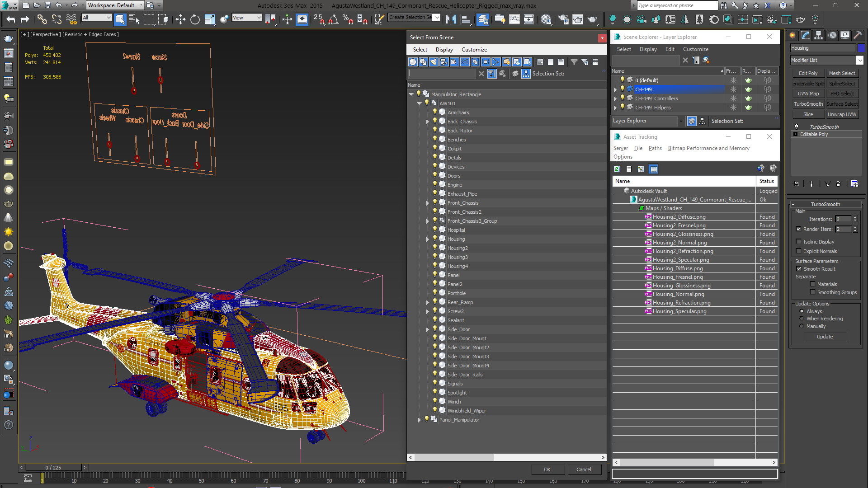Open the Layer Explorer dropdown
Viewport: 868px width, 488px height.
coord(680,121)
